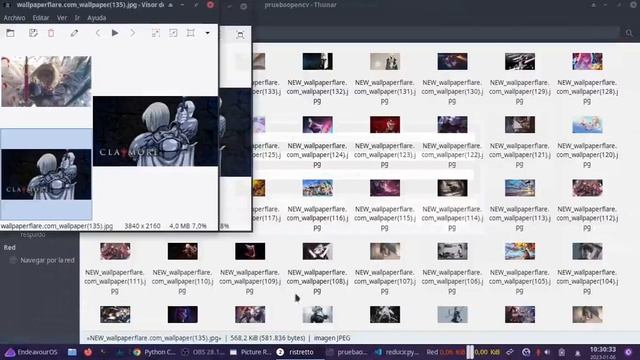Click the search icon in Thunar
The image size is (640, 360).
point(629,33)
